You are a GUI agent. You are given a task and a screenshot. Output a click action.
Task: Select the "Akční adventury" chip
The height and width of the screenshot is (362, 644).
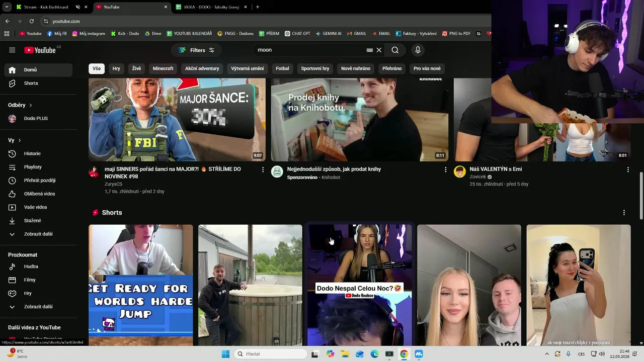[x=202, y=68]
